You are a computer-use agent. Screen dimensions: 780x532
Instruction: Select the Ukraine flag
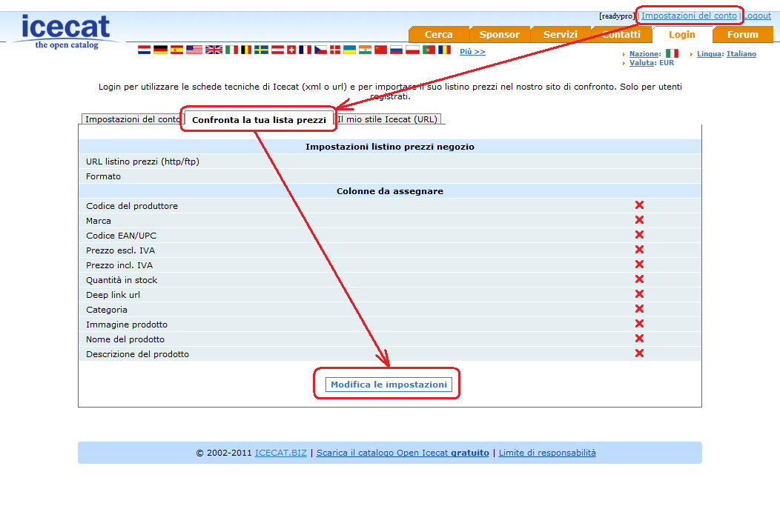point(349,50)
